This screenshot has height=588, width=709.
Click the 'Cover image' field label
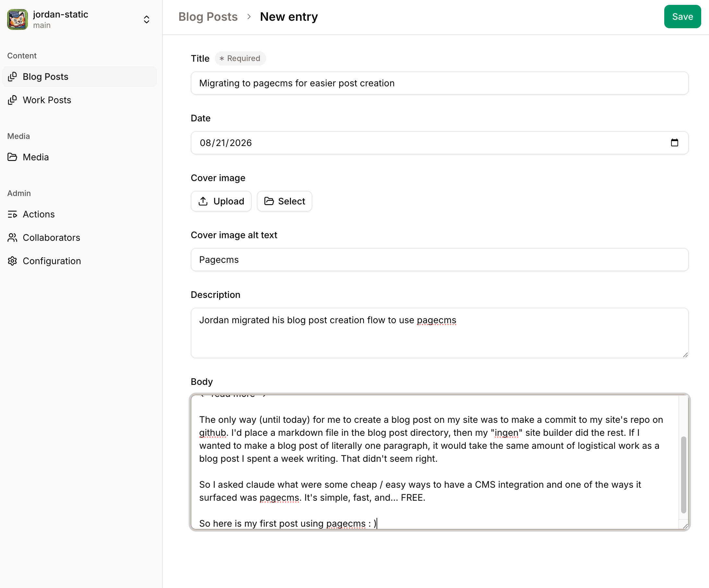coord(218,178)
